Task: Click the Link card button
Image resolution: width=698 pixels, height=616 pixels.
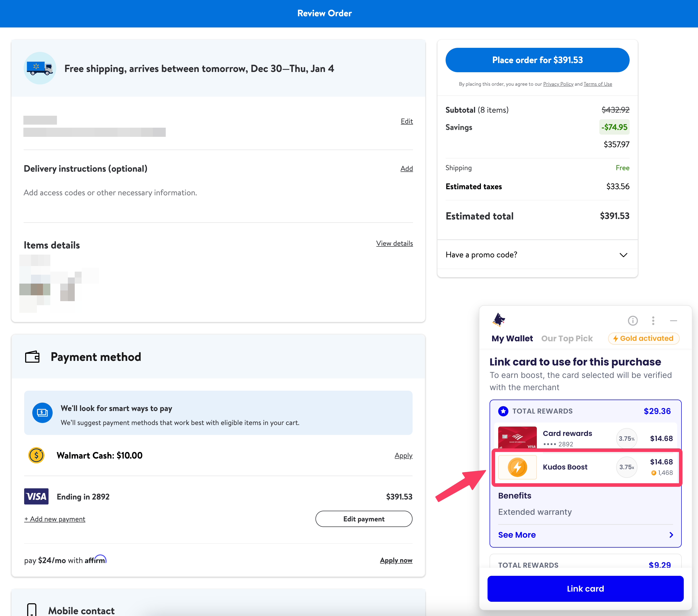Action: pyautogui.click(x=585, y=588)
